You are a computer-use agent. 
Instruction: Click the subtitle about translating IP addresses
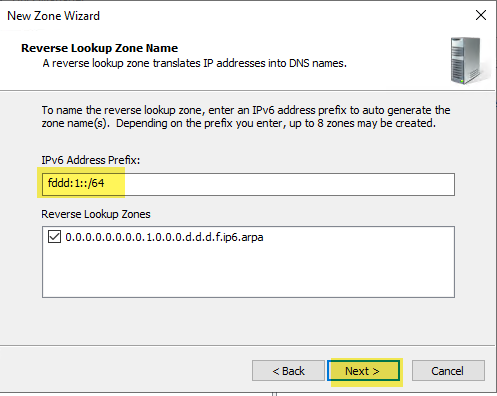pyautogui.click(x=195, y=63)
